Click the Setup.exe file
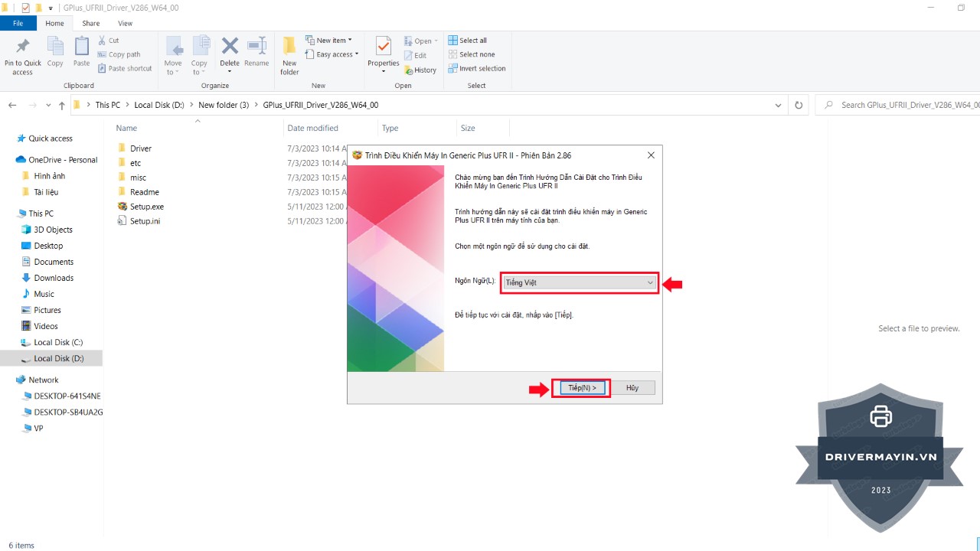Screen dimensions: 980x551 146,207
